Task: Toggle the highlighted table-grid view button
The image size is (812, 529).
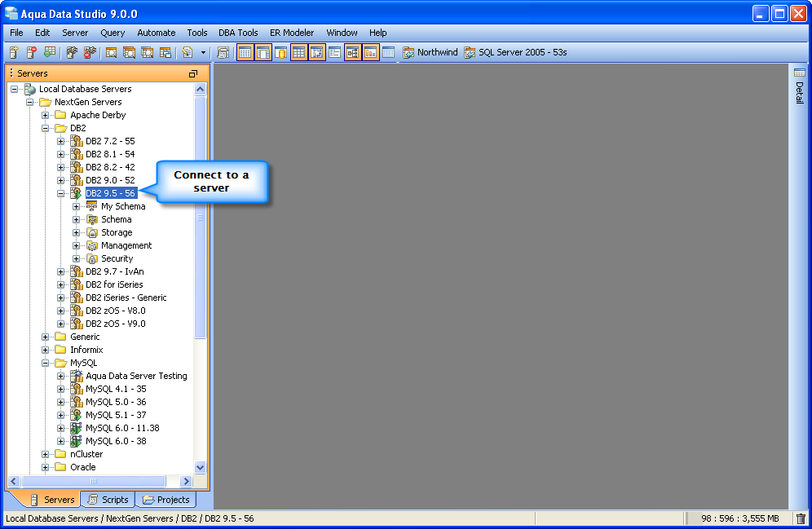Action: [245, 52]
